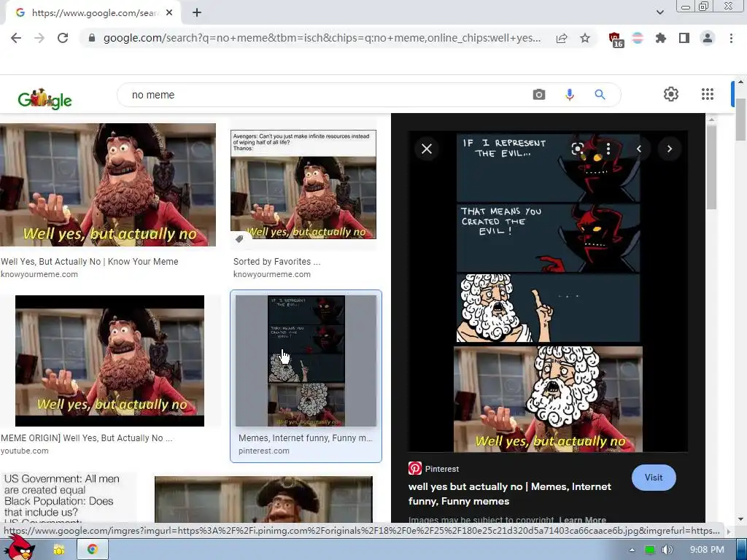Image resolution: width=747 pixels, height=560 pixels.
Task: Open the file explorer taskbar icon
Action: tap(59, 550)
